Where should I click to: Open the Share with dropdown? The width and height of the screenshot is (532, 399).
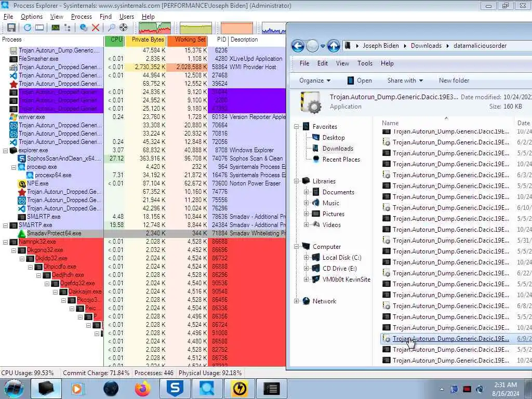[405, 81]
